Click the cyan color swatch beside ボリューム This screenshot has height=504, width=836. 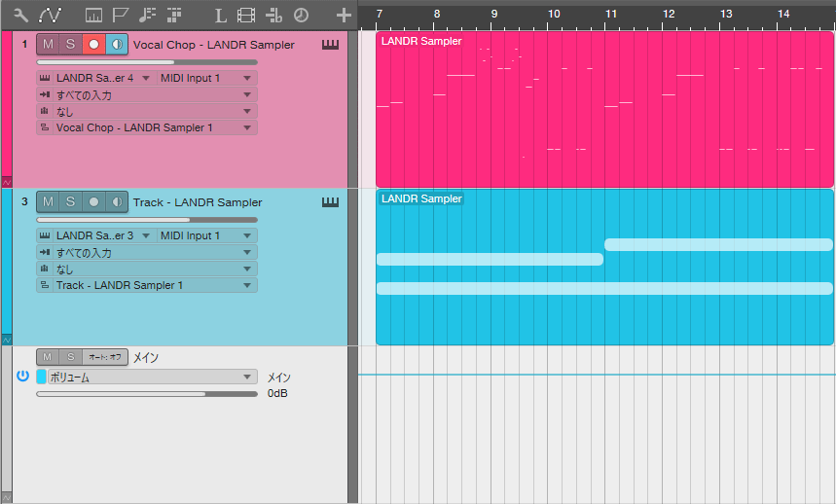click(41, 377)
